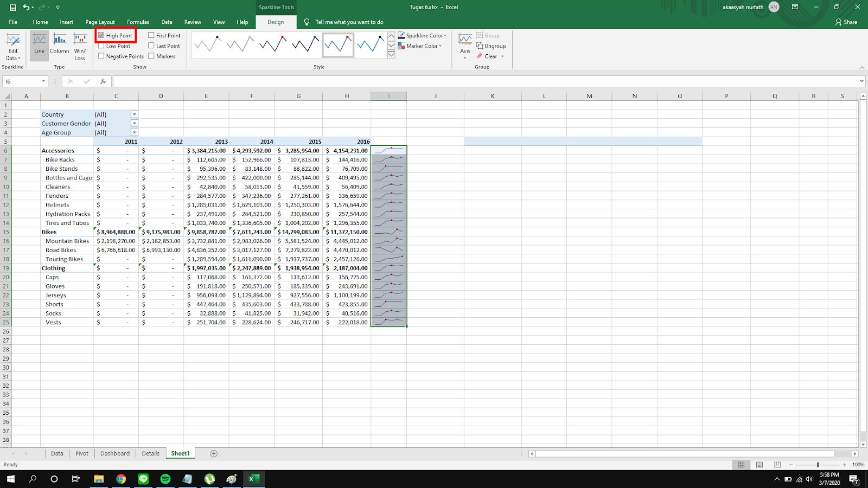
Task: Tick the Negative Points checkbox
Action: [x=101, y=56]
